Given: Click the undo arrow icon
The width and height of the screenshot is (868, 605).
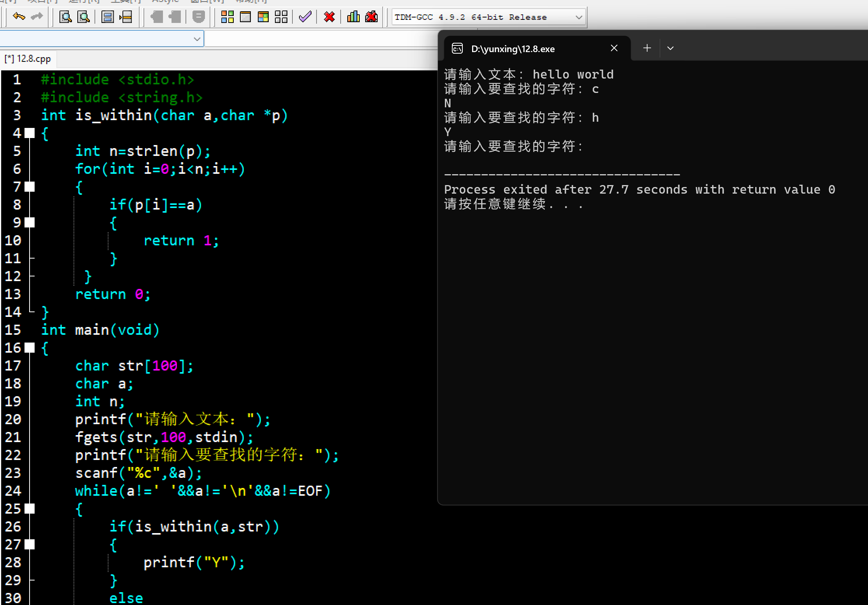Looking at the screenshot, I should point(18,17).
